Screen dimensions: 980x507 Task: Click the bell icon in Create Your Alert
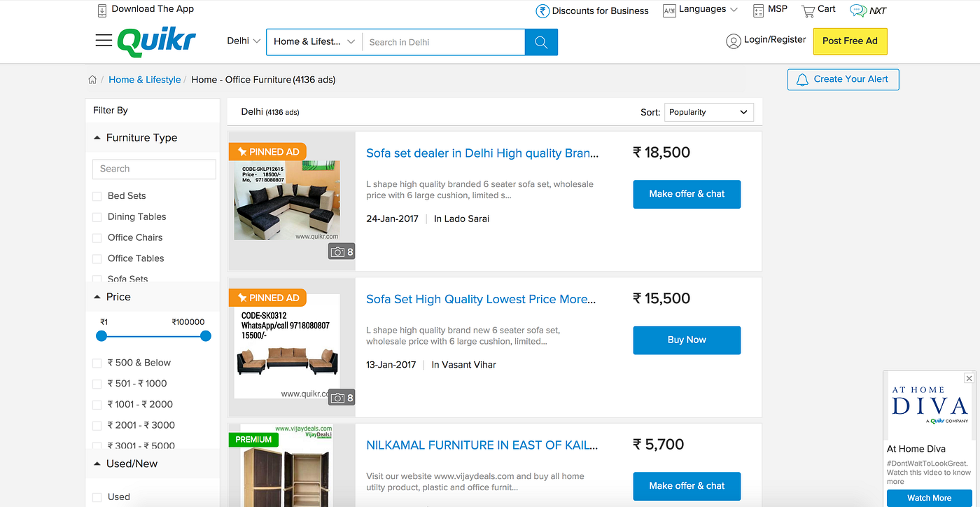(x=802, y=80)
